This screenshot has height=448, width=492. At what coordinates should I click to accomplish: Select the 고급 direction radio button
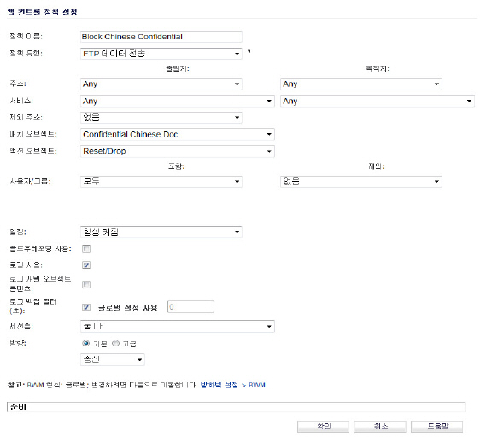point(116,343)
